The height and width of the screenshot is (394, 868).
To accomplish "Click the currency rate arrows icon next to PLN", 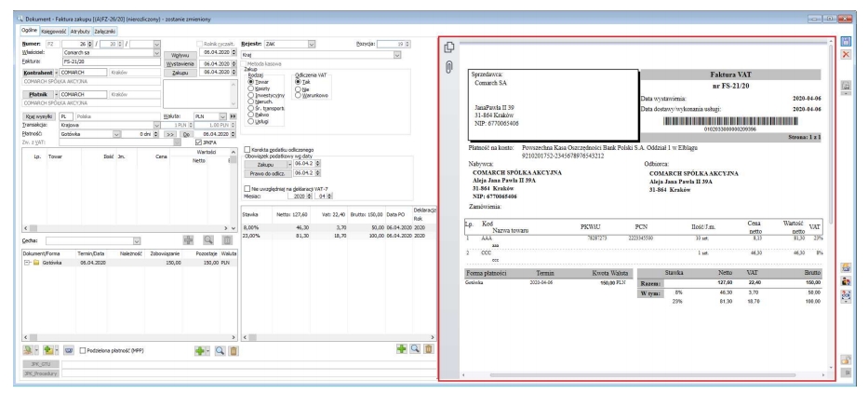I will pyautogui.click(x=234, y=117).
